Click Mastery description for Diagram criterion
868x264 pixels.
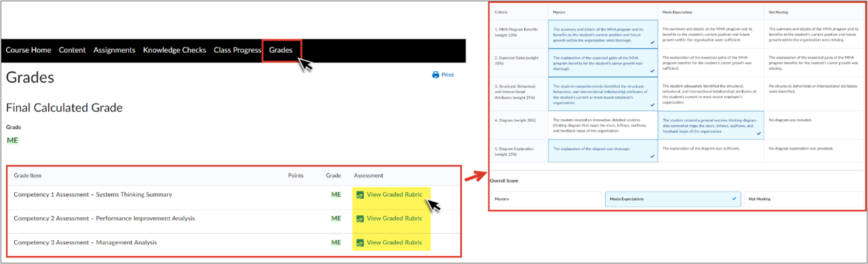coord(603,125)
